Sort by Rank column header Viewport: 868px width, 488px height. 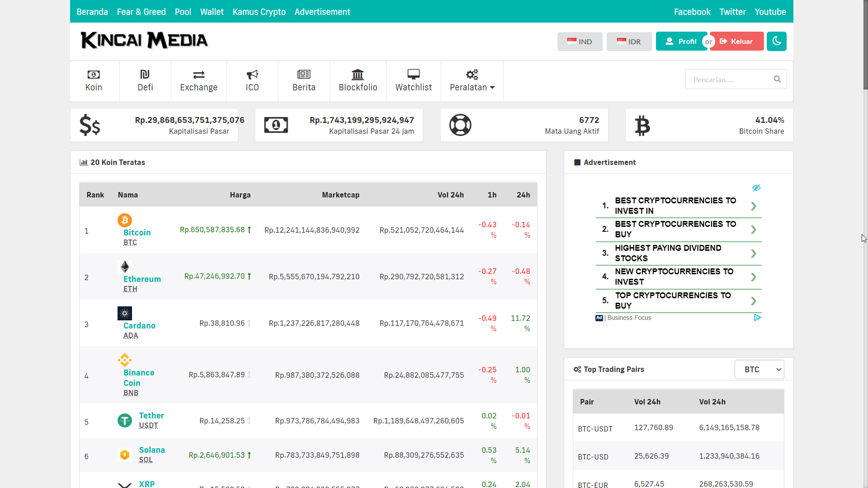coord(95,195)
